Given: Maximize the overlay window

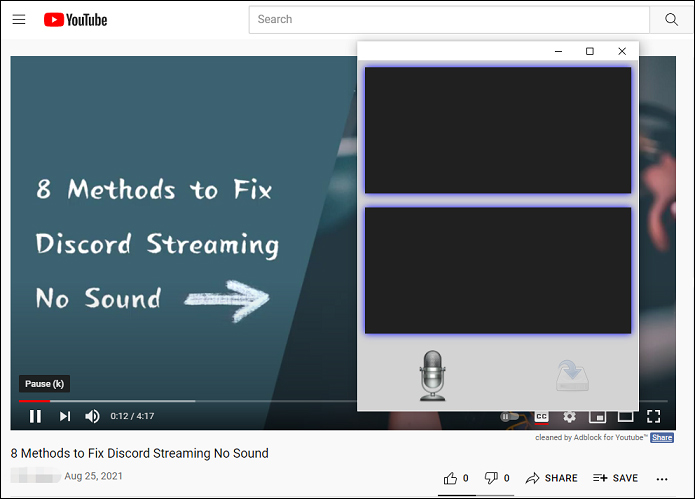Looking at the screenshot, I should [590, 51].
